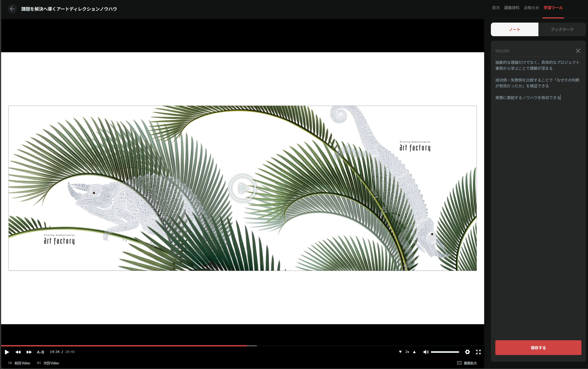Image resolution: width=588 pixels, height=369 pixels.
Task: Expand screen with 画面拡大
Action: [467, 363]
